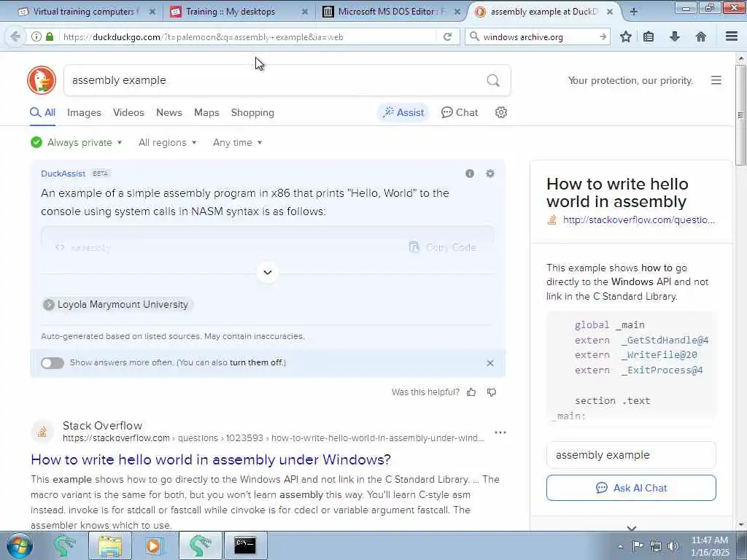
Task: Switch to the Images search tab
Action: [84, 112]
